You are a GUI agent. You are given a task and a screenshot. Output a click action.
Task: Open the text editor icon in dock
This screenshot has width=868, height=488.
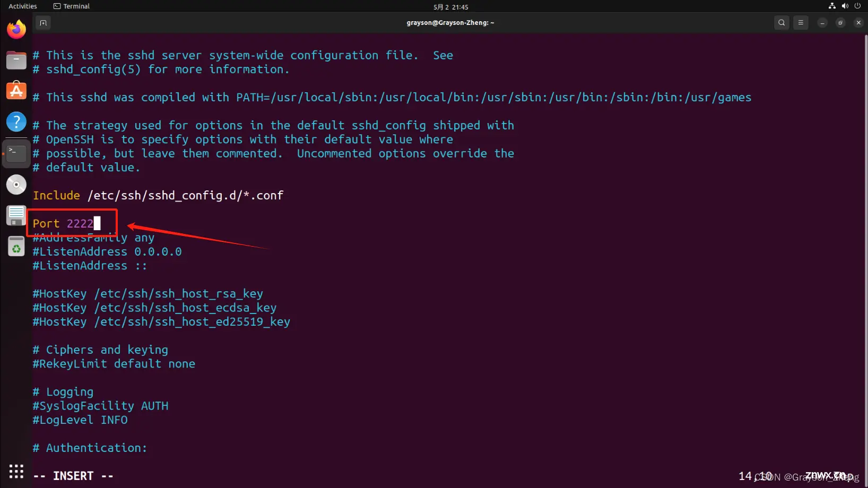[x=16, y=216]
